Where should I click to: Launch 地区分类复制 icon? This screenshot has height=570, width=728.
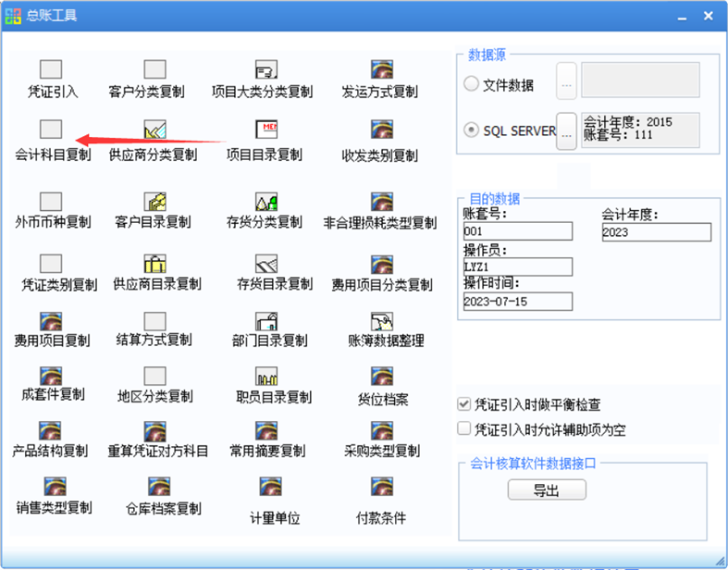tap(154, 377)
